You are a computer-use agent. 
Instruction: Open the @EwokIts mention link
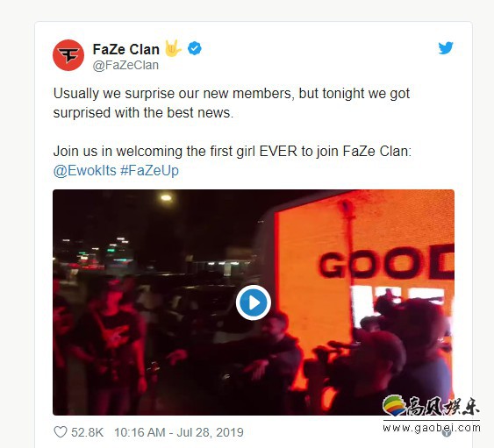pos(85,171)
